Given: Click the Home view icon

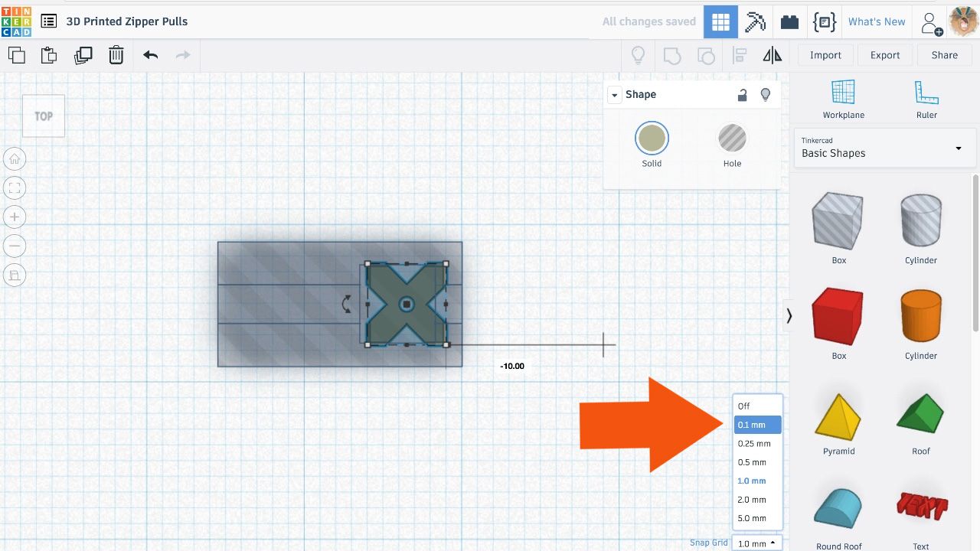Looking at the screenshot, I should [15, 158].
